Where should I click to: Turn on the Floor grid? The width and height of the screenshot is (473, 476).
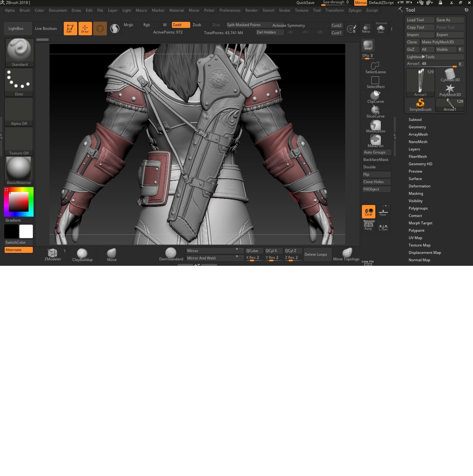(x=383, y=212)
